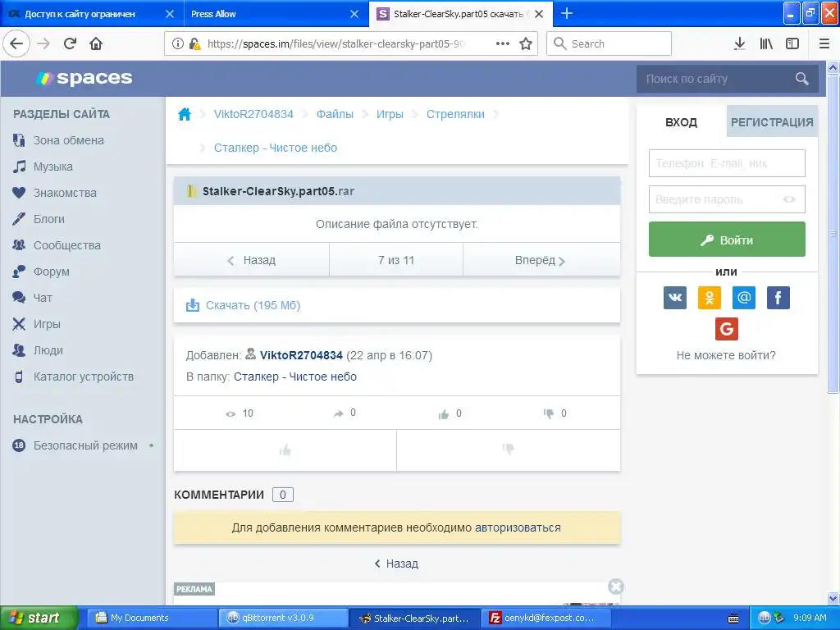Toggle the sidebar view icon
Image resolution: width=840 pixels, height=630 pixels.
pos(792,43)
